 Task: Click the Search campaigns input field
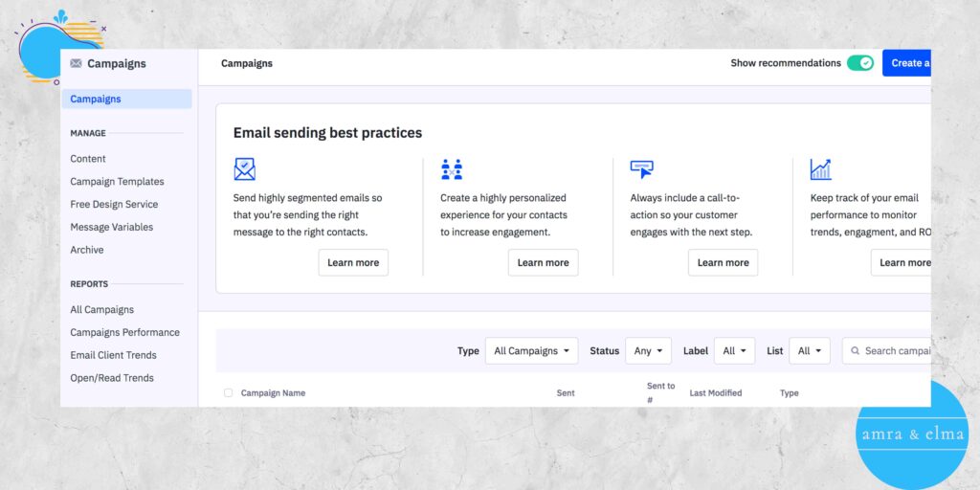pos(886,350)
